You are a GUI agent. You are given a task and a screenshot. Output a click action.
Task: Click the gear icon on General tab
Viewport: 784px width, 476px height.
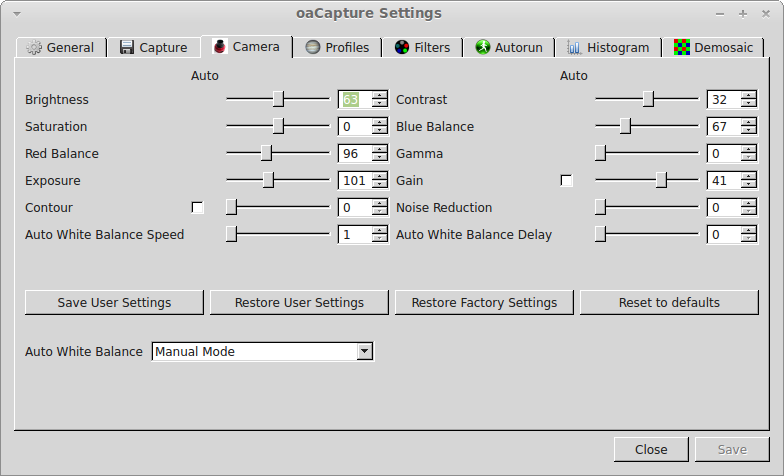(35, 47)
